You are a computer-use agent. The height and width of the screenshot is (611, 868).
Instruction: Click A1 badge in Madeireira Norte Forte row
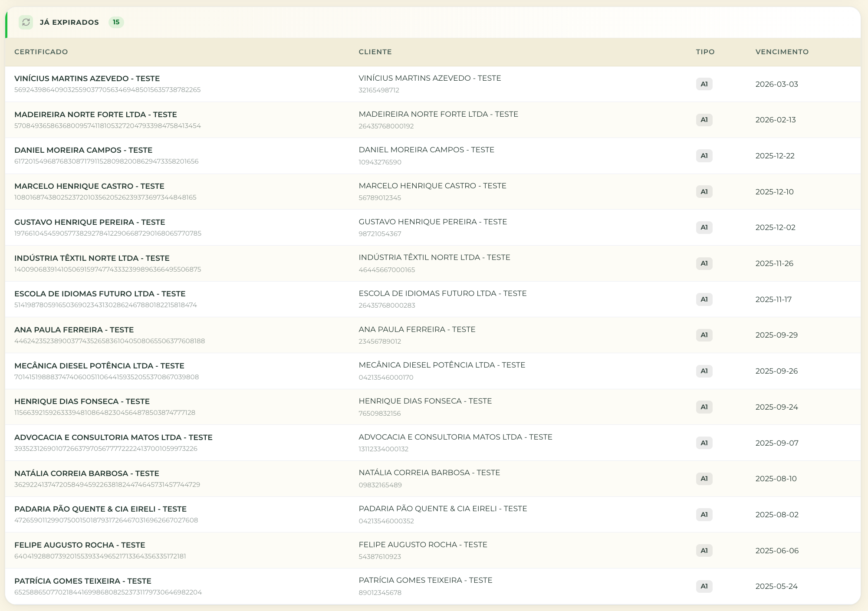[x=704, y=120]
